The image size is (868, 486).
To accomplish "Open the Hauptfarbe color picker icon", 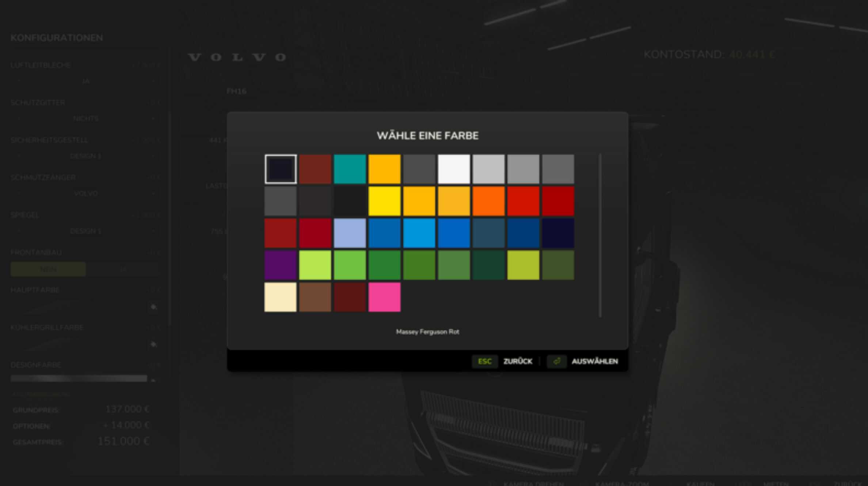I will tap(153, 307).
